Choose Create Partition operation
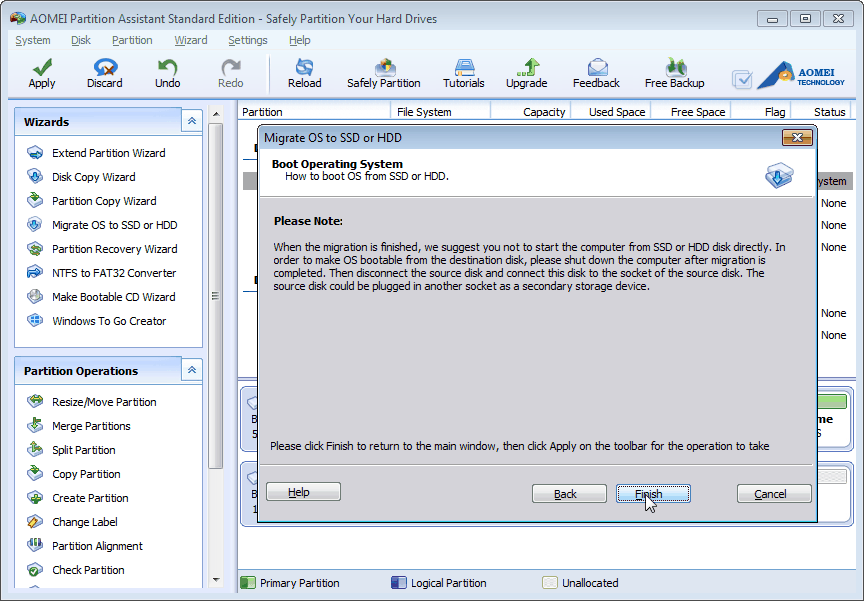The image size is (864, 601). (78, 498)
